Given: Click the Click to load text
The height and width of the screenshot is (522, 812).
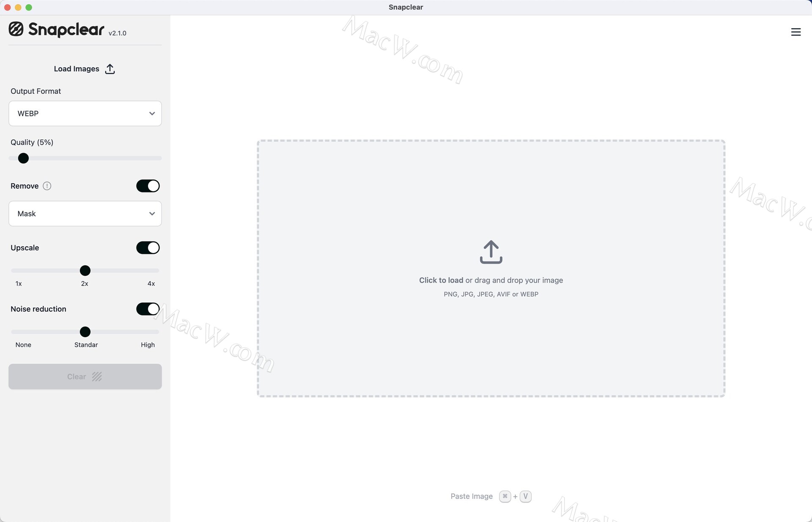Looking at the screenshot, I should [x=441, y=280].
